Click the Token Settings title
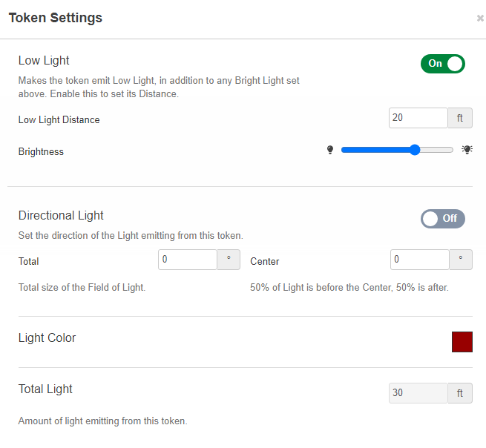Screen dimensions: 486x448 [x=56, y=18]
